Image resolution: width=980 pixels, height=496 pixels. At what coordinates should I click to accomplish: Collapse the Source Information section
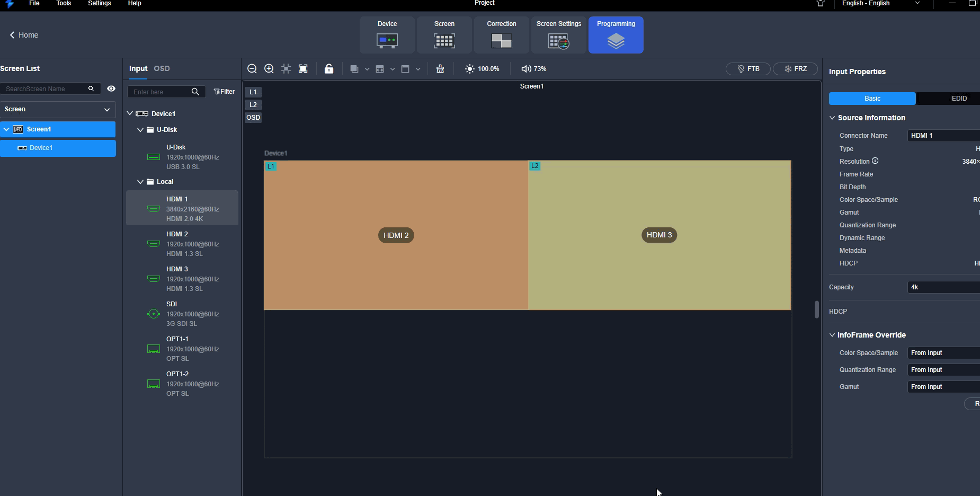pos(832,118)
